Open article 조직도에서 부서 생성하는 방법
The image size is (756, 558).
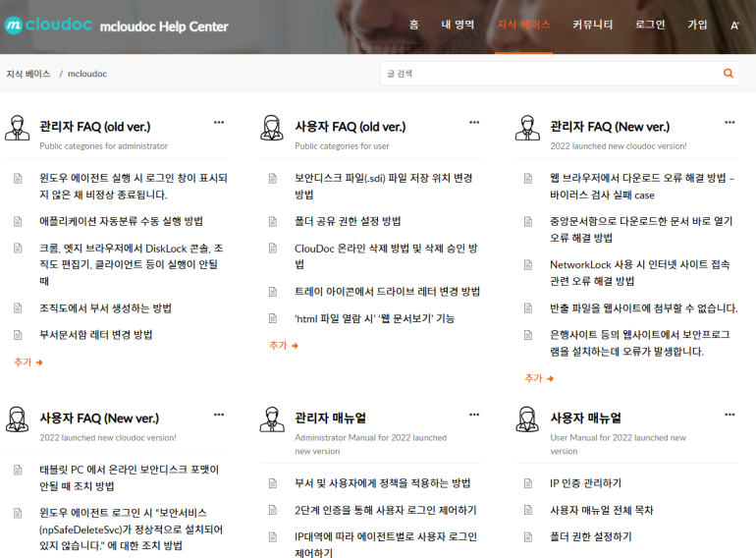(105, 308)
